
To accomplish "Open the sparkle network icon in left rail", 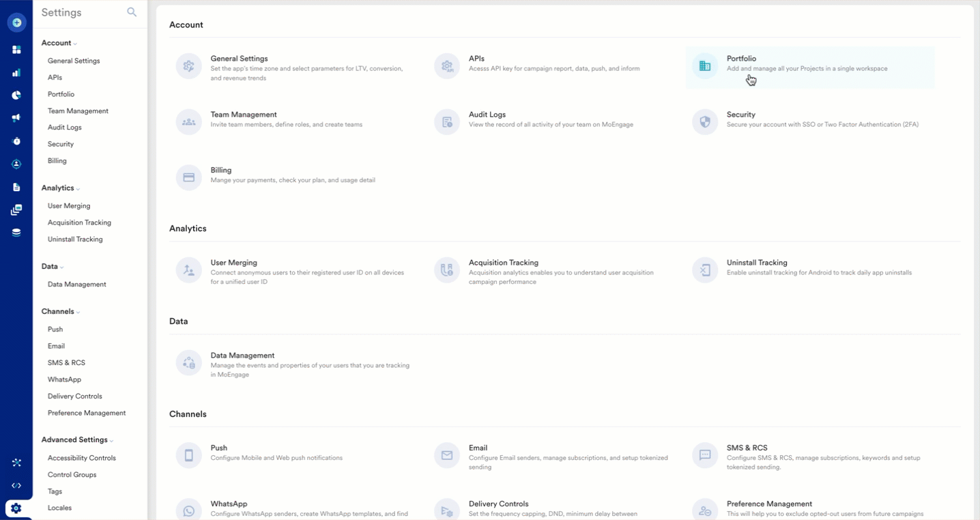I will 16,463.
